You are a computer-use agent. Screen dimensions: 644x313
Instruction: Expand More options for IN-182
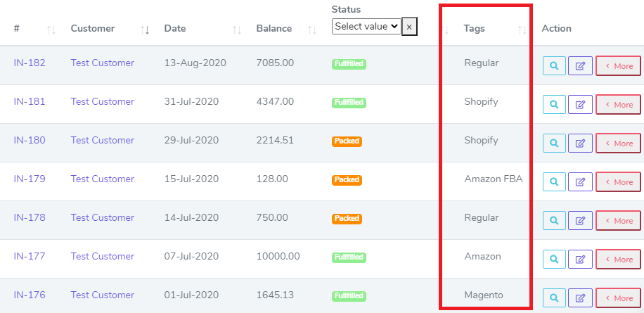pyautogui.click(x=619, y=65)
